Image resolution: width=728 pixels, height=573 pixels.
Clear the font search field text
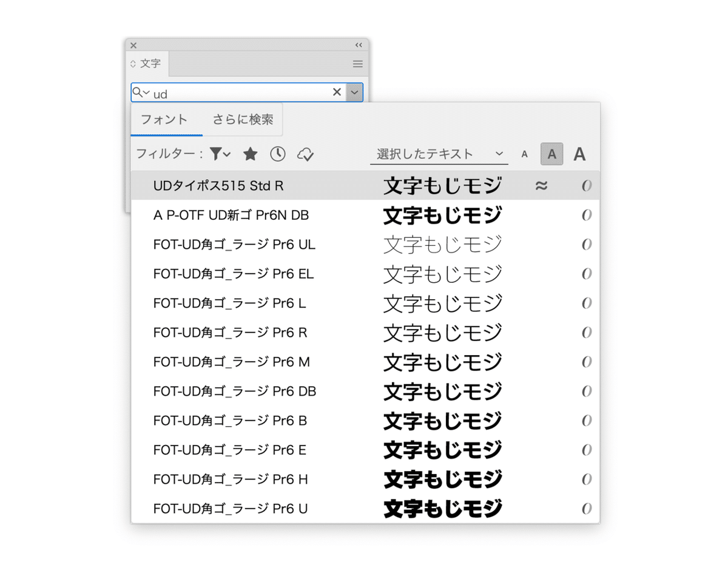[x=337, y=92]
